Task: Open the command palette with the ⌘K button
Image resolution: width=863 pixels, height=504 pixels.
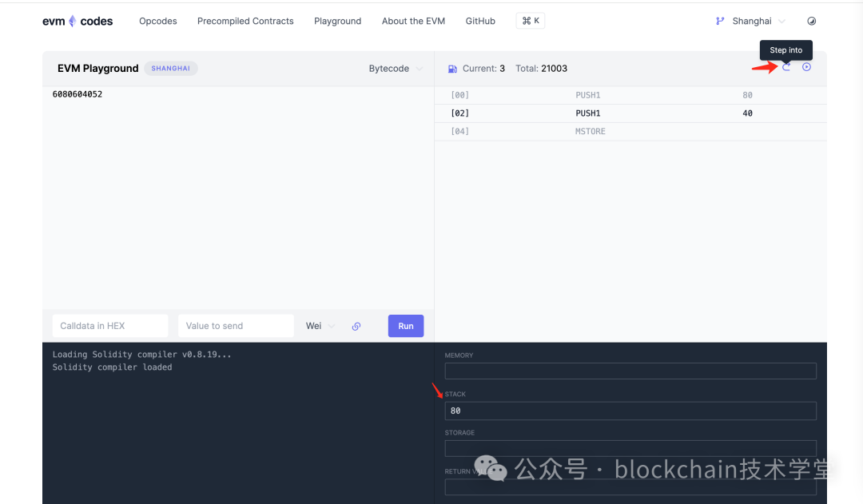Action: pos(530,20)
